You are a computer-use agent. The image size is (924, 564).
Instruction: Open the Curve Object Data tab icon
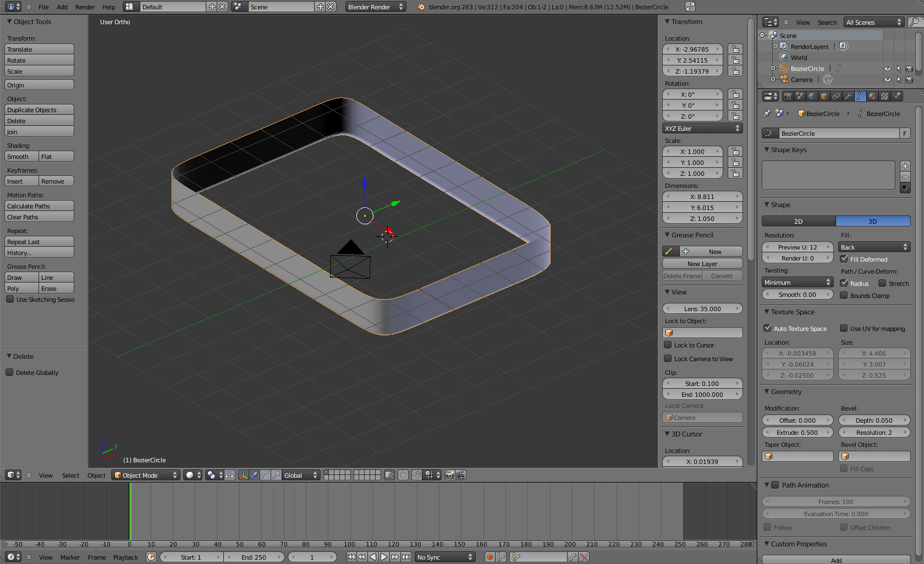[x=860, y=96]
